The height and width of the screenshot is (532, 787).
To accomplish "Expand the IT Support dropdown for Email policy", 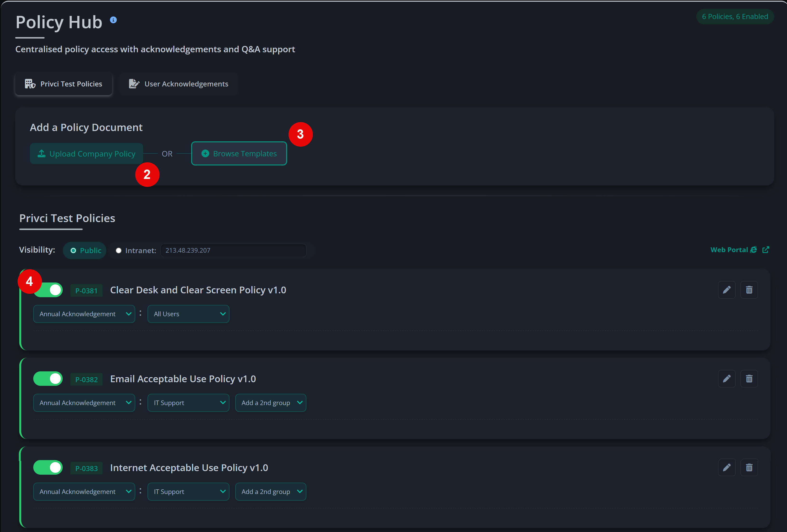I will (188, 403).
